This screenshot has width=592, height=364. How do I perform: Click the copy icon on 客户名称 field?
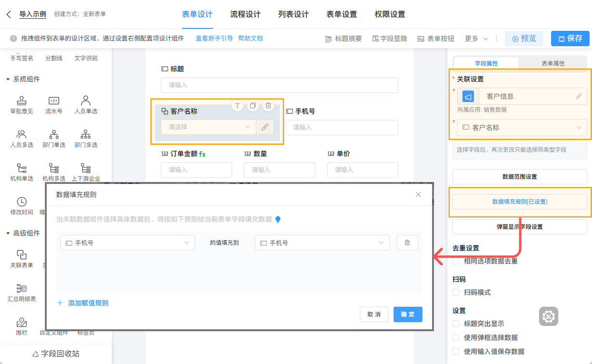[x=252, y=105]
